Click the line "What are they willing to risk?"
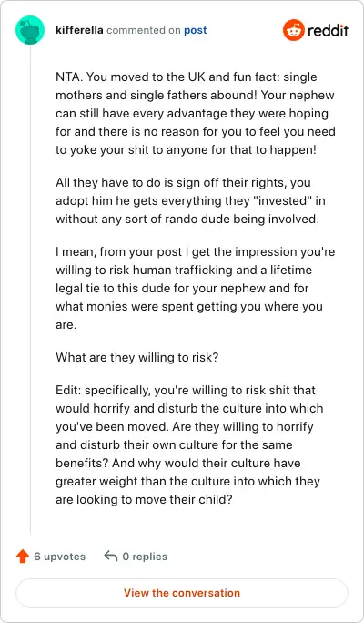 [x=136, y=357]
